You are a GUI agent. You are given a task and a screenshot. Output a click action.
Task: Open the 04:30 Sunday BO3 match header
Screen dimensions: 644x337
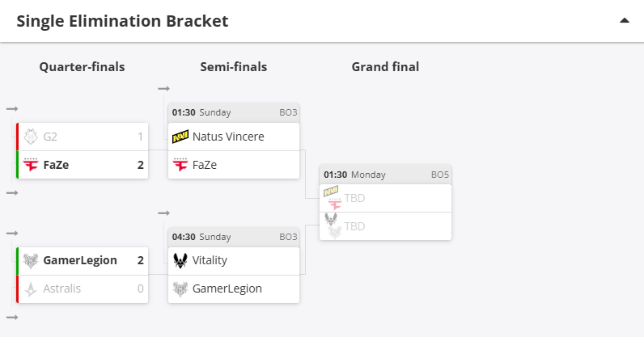(234, 237)
